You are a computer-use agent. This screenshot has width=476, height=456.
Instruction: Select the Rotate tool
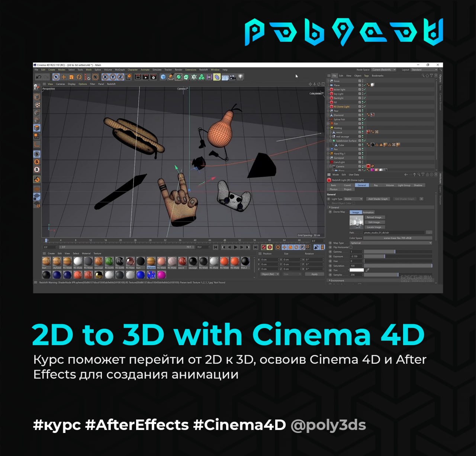tap(79, 77)
